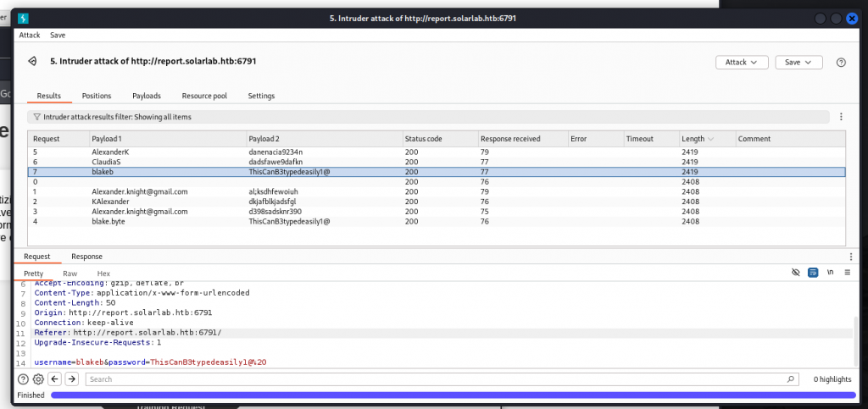Open the Response tab
Image resolution: width=868 pixels, height=409 pixels.
coord(86,257)
